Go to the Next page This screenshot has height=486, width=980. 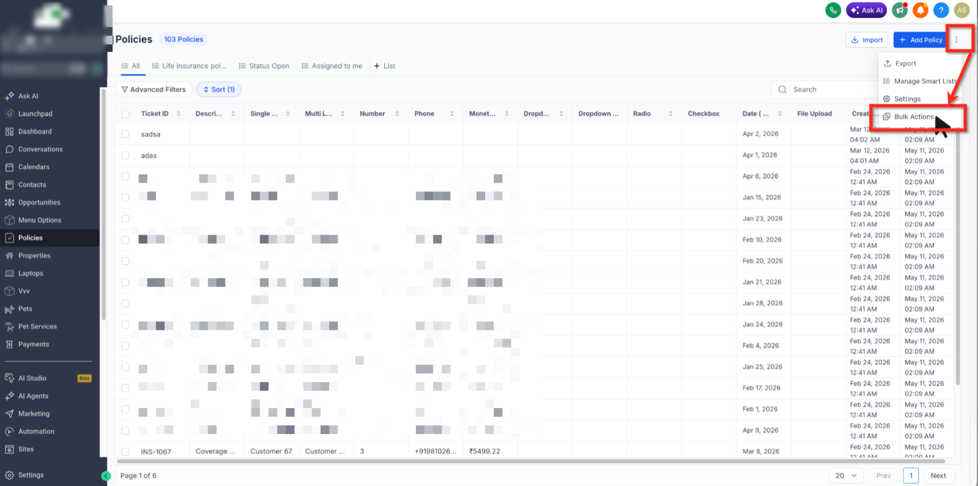(938, 476)
